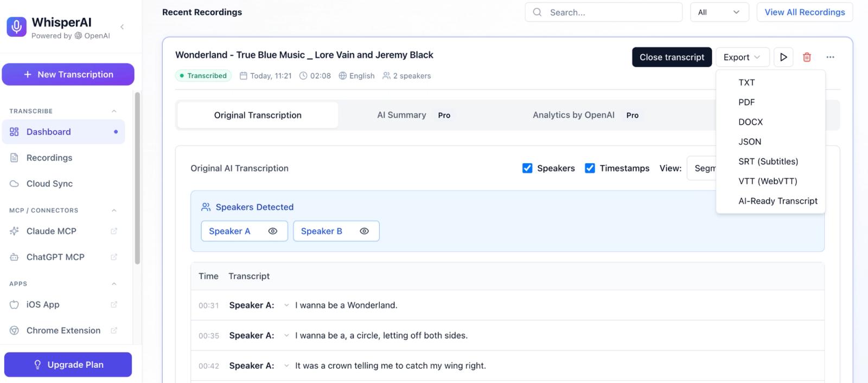The width and height of the screenshot is (868, 383).
Task: Click the 00:35 timestamp
Action: coord(208,336)
